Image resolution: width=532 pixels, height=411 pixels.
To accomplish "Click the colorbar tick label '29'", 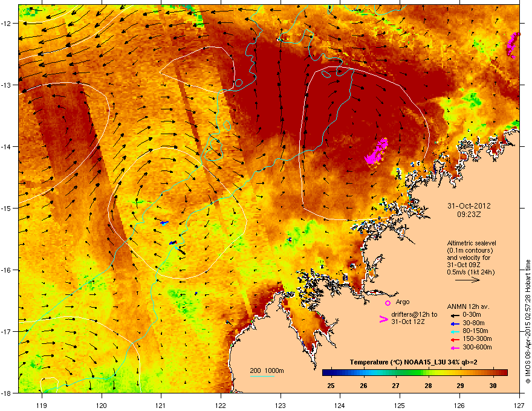I will [x=461, y=386].
